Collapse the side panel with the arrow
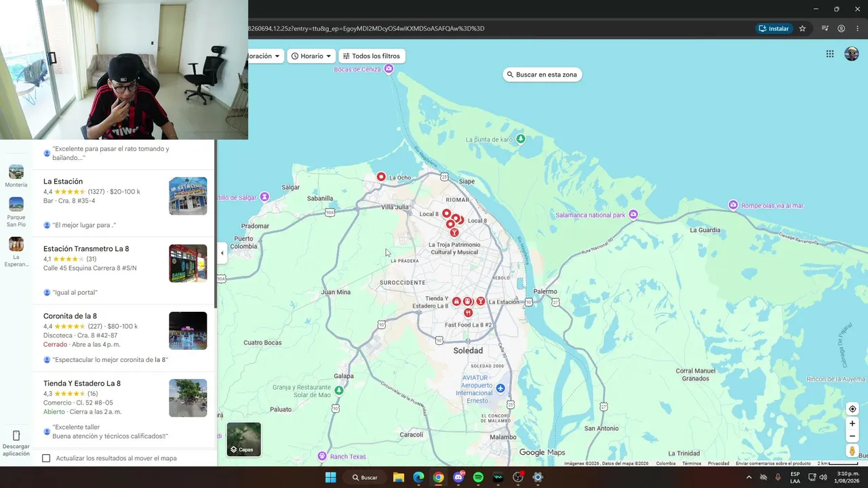 pyautogui.click(x=222, y=253)
